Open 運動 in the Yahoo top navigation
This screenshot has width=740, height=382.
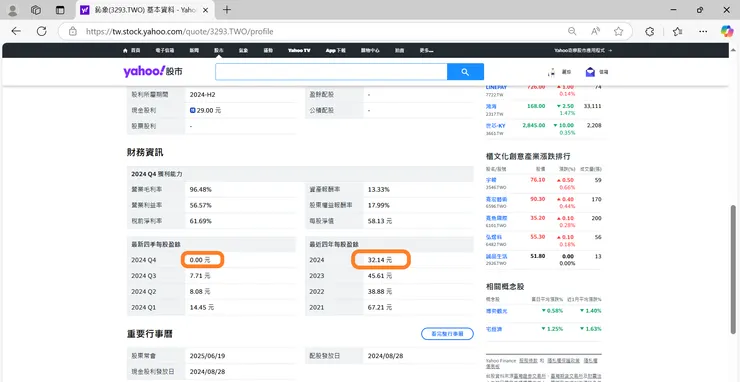pyautogui.click(x=268, y=50)
